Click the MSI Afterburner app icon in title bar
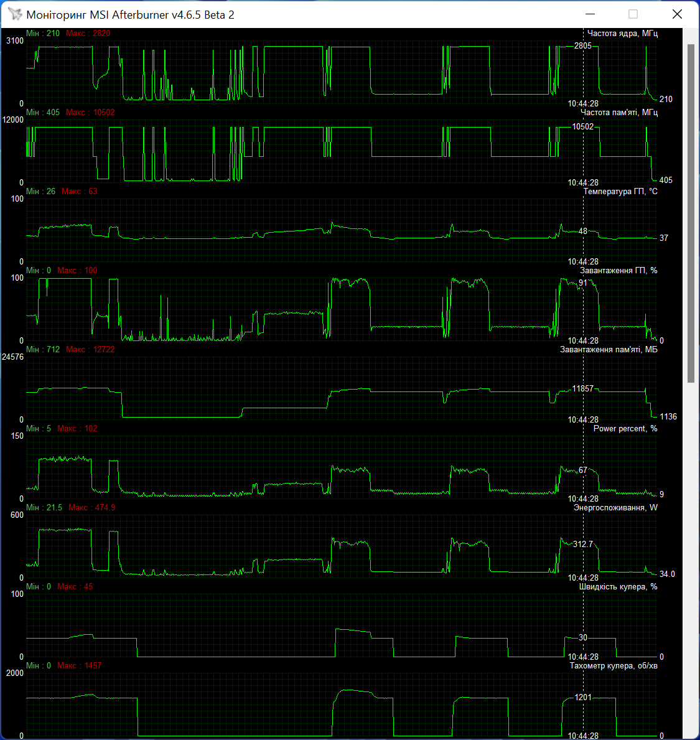Viewport: 700px width, 740px height. click(x=15, y=14)
